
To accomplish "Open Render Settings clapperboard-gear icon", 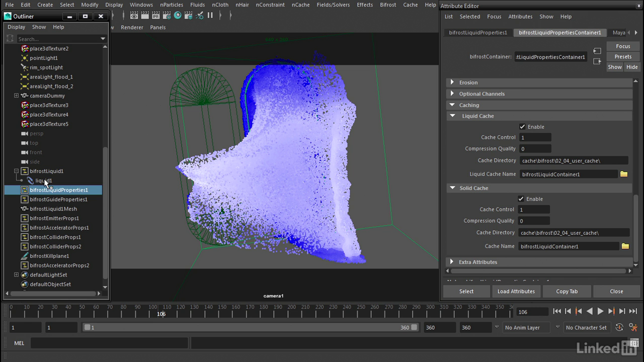I will pos(167,15).
